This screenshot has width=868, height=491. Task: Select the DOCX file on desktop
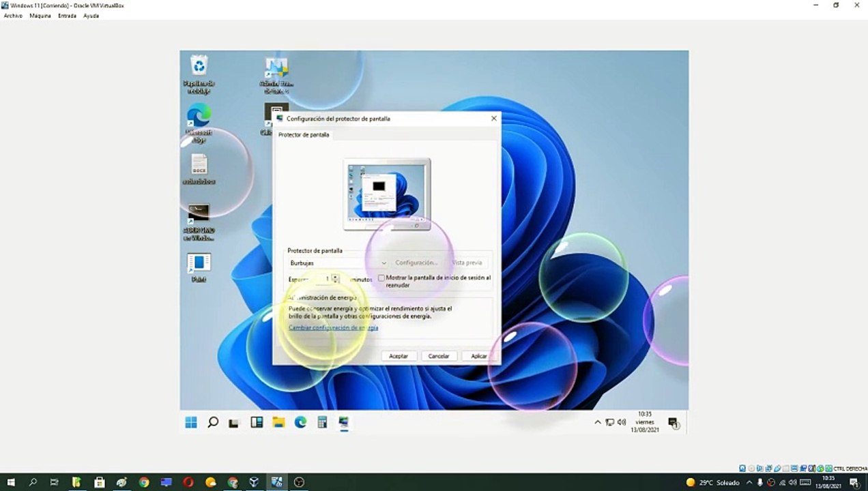click(199, 169)
